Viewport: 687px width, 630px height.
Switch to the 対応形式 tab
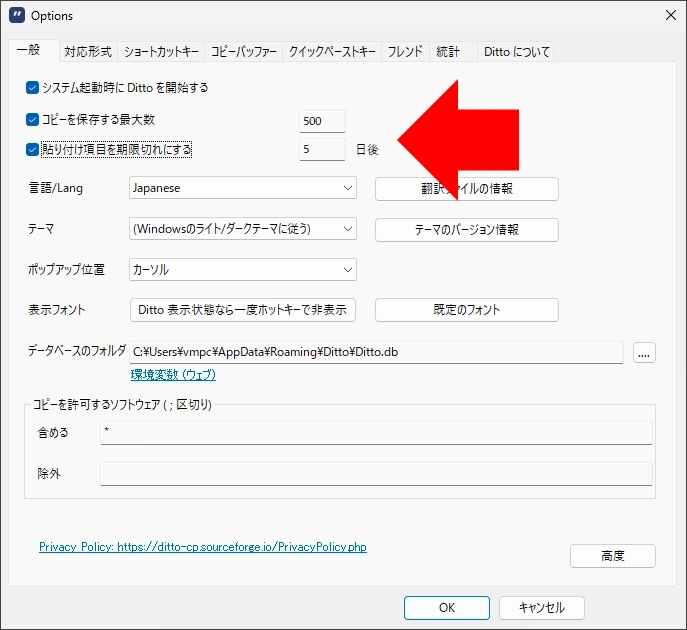tap(88, 52)
